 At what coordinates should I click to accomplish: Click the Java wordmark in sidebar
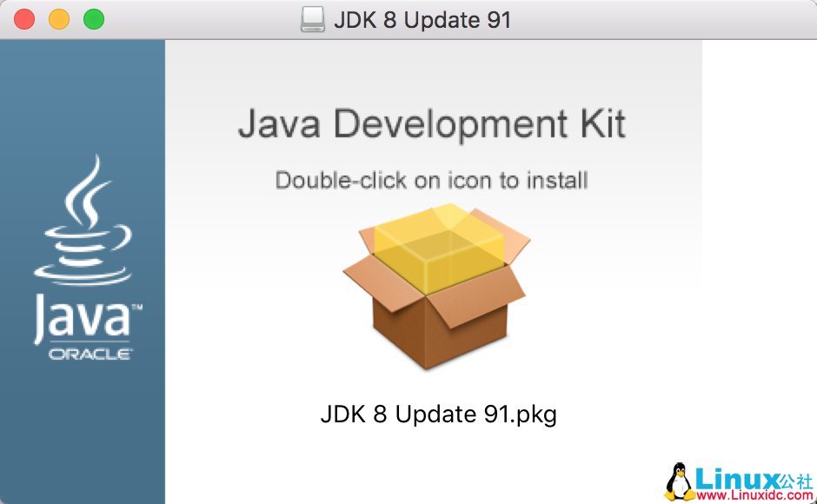[x=82, y=318]
